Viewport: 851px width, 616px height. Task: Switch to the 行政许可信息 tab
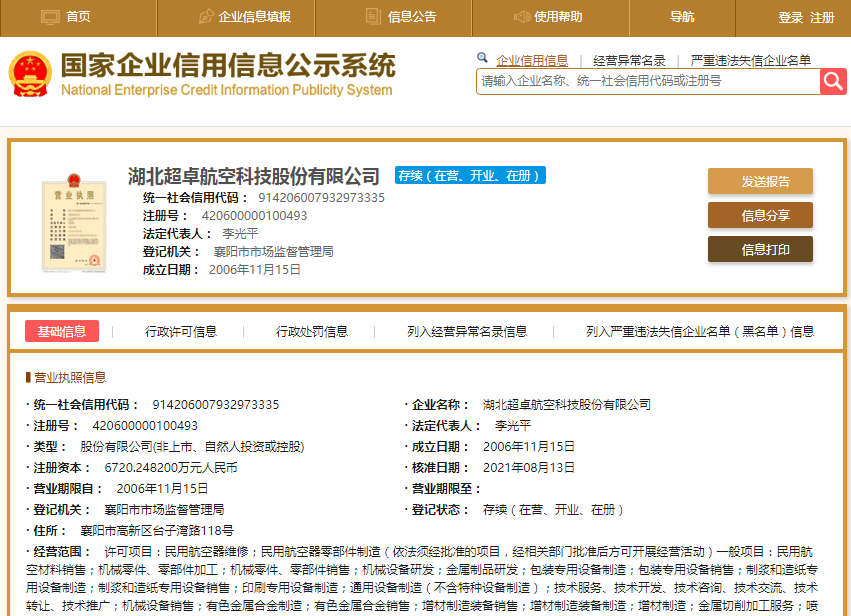pyautogui.click(x=181, y=331)
